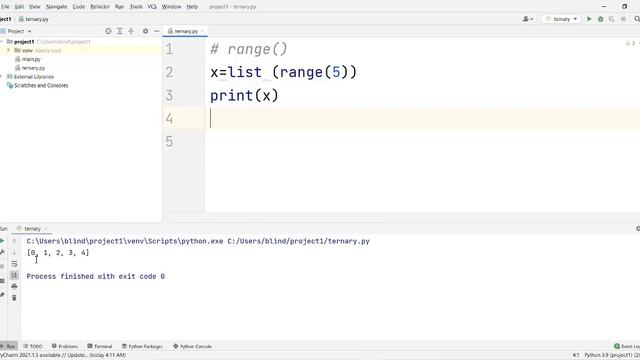Open Project panel settings gear

pyautogui.click(x=145, y=31)
